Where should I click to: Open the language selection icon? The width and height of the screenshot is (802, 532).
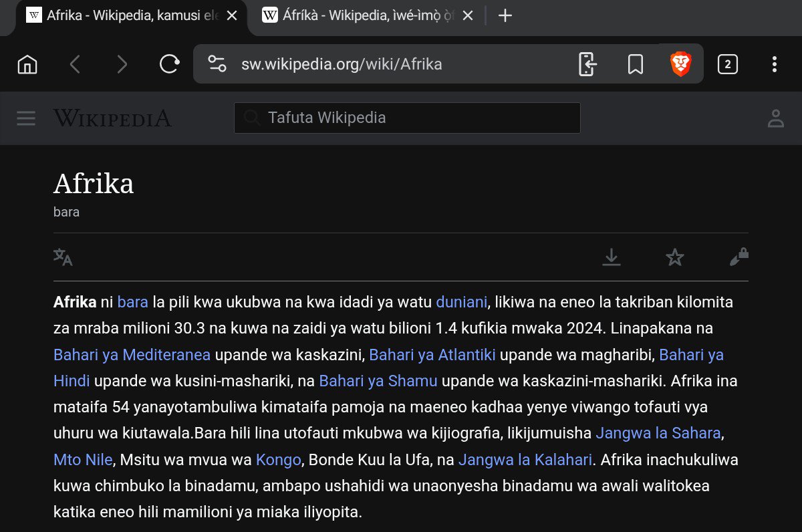pos(63,257)
